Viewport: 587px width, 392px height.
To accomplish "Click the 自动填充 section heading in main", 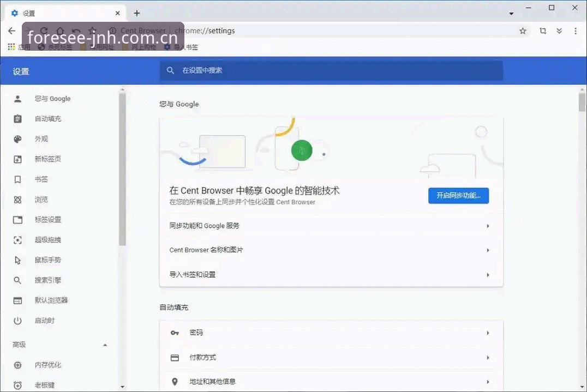I will [173, 307].
